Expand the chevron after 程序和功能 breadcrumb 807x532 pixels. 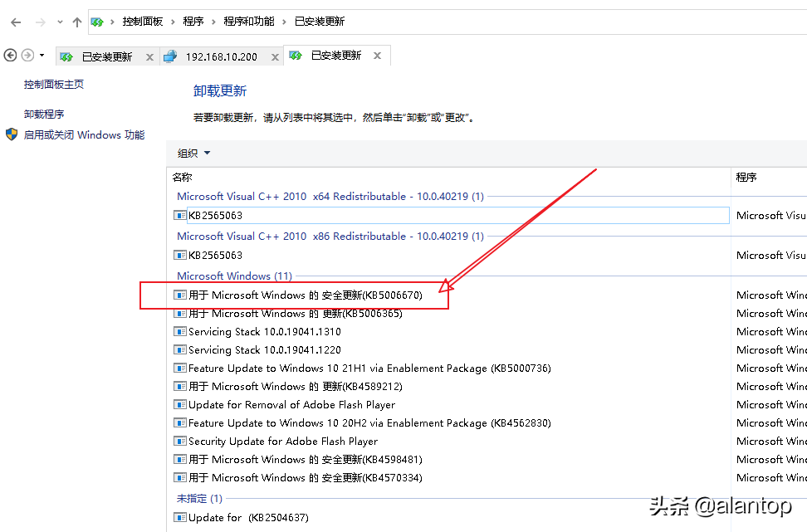pos(284,22)
